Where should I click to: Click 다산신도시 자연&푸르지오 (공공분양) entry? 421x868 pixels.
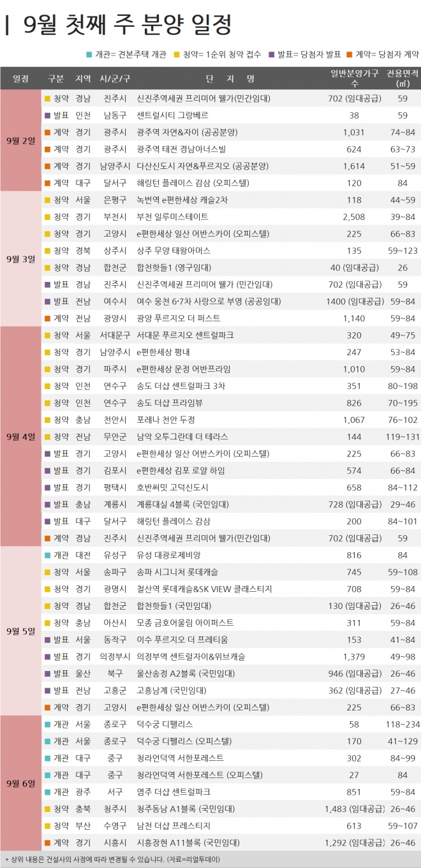203,166
